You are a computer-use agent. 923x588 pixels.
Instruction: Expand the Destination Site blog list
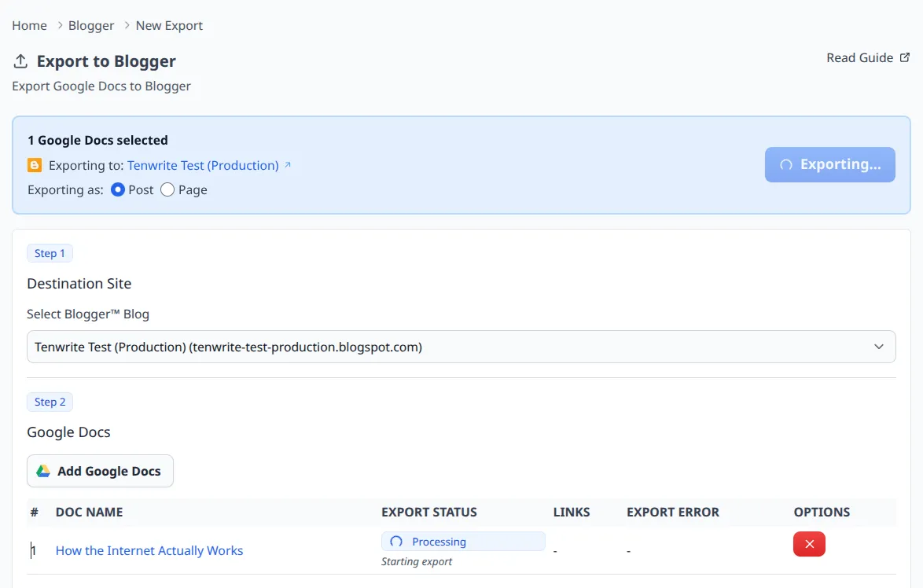tap(461, 346)
